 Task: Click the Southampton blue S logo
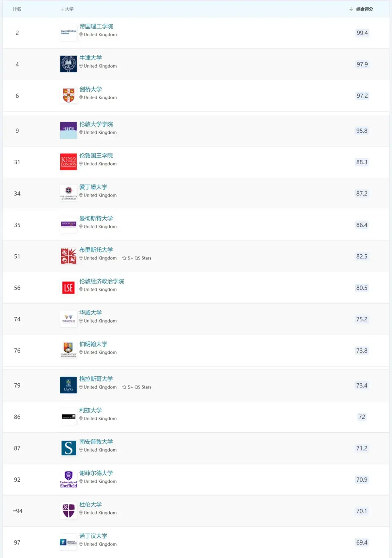pos(68,448)
